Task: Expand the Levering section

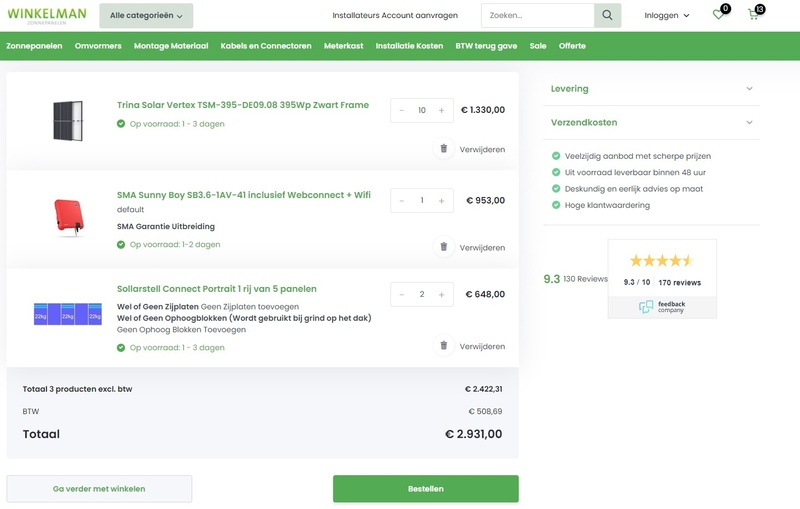Action: point(652,89)
